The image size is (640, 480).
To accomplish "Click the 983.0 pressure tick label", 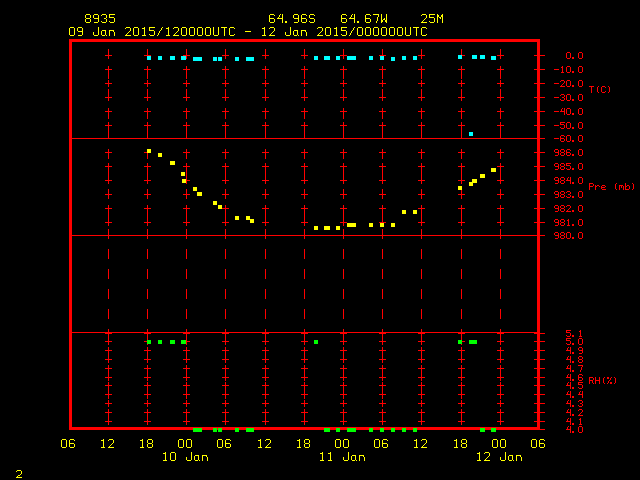I will pos(569,195).
